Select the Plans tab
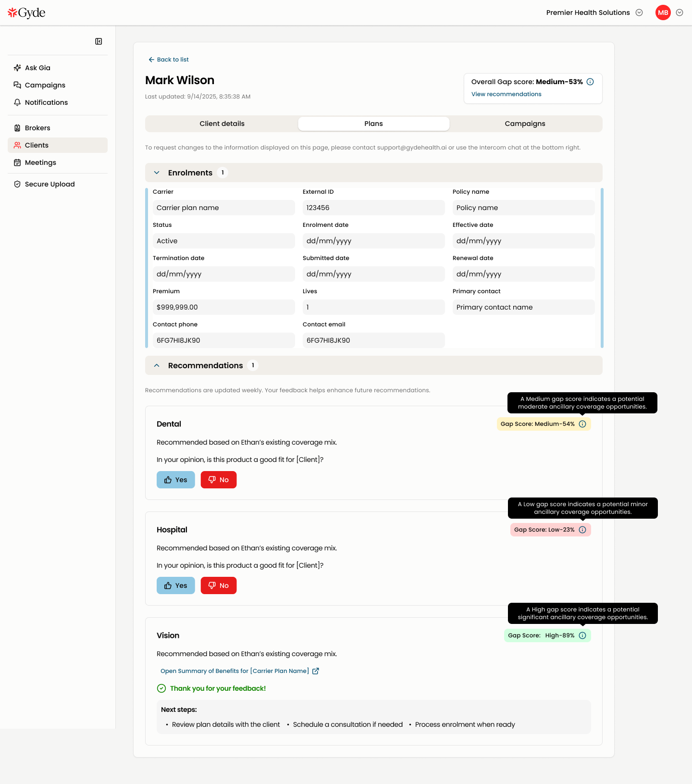 coord(374,124)
